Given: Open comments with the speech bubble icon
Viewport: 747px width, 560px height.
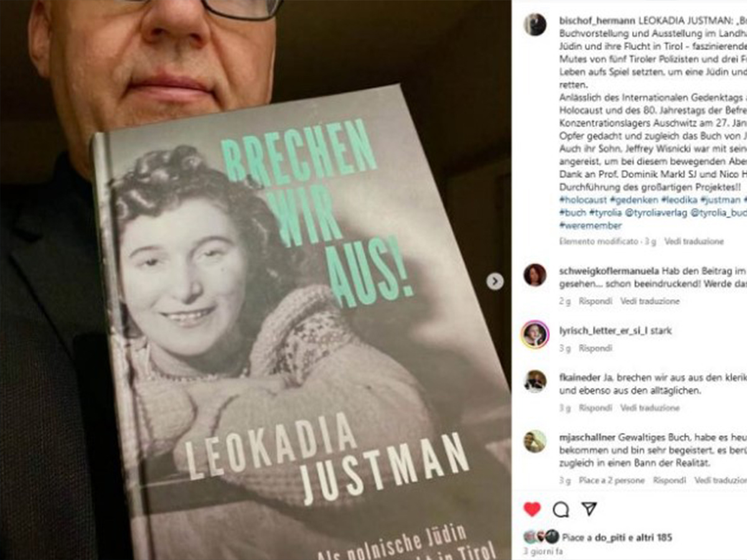Looking at the screenshot, I should coord(561,509).
